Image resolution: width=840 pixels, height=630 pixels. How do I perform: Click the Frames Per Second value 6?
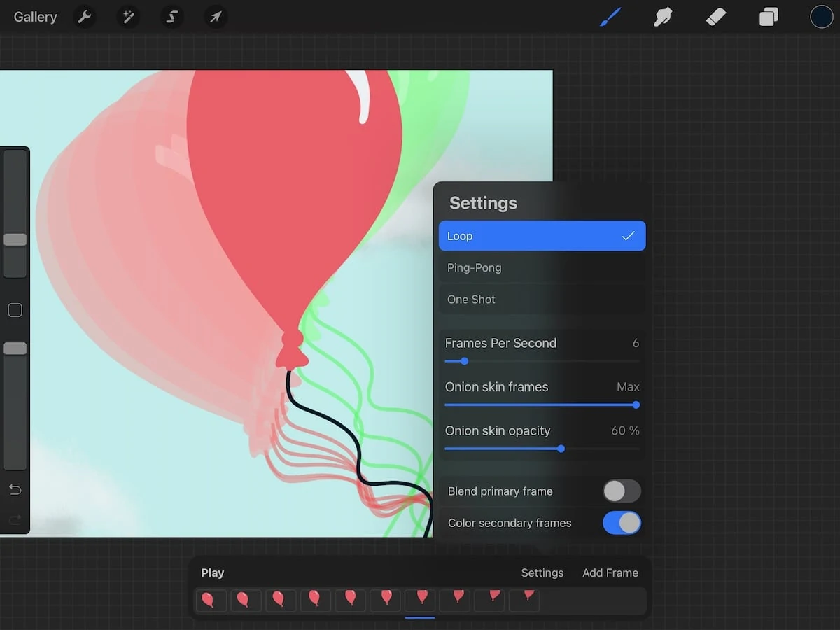coord(636,343)
